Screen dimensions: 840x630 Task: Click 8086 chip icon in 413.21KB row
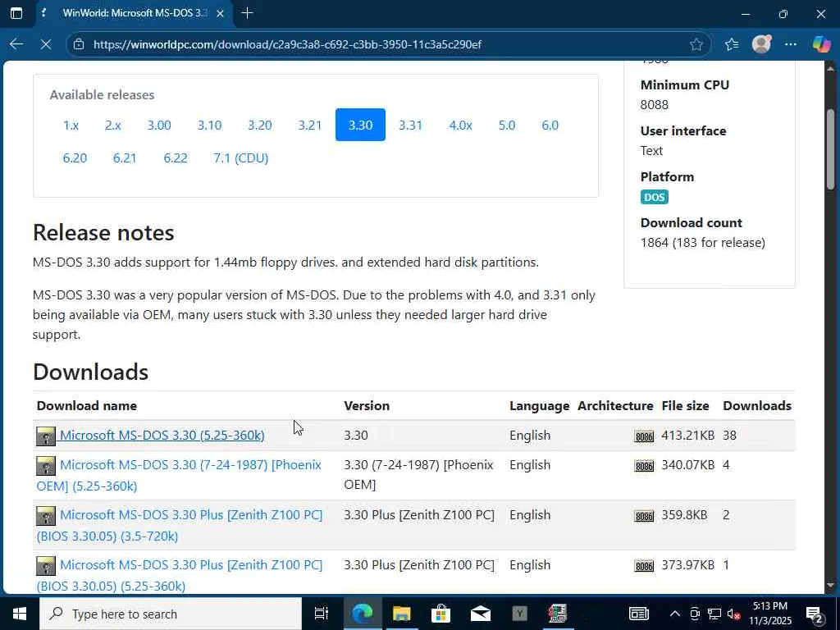point(644,436)
